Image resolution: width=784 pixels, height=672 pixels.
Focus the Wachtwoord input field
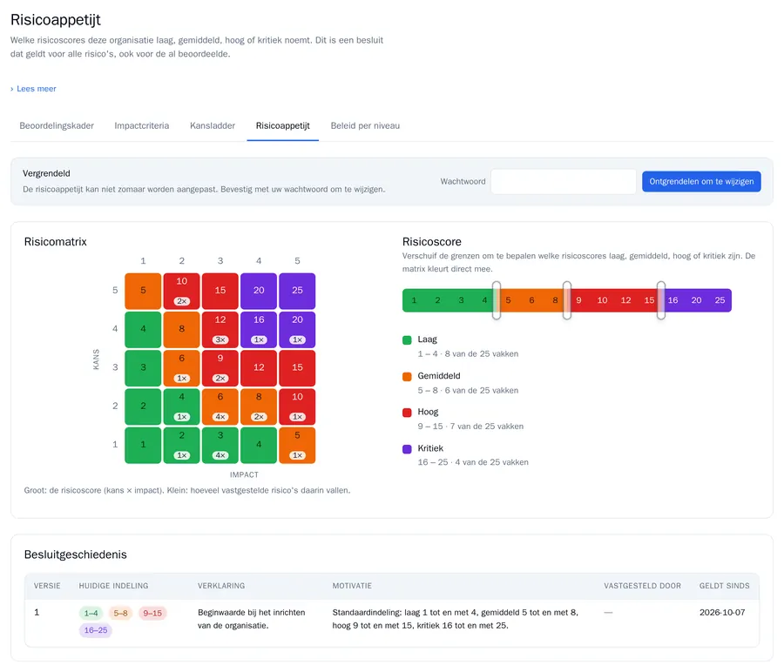click(564, 181)
